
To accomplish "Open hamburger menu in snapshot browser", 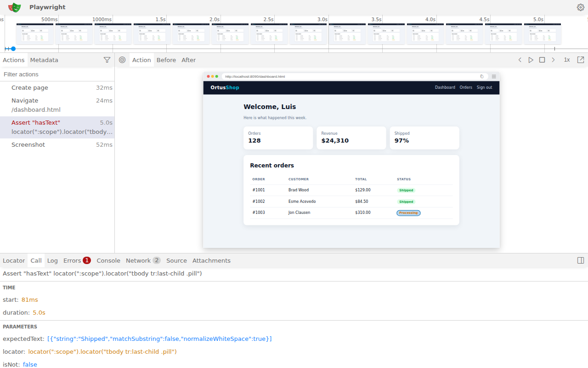I will point(494,76).
